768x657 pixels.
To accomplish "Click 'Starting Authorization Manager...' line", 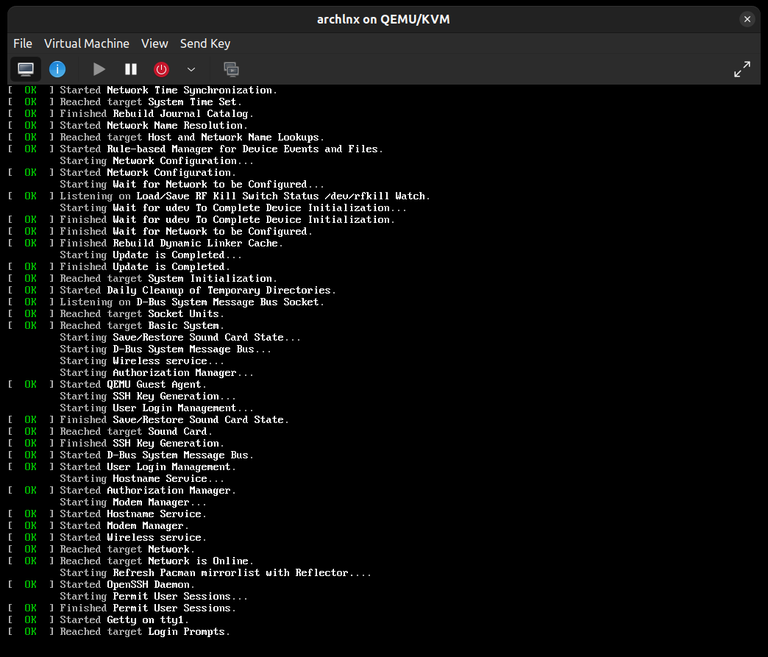I will 157,372.
